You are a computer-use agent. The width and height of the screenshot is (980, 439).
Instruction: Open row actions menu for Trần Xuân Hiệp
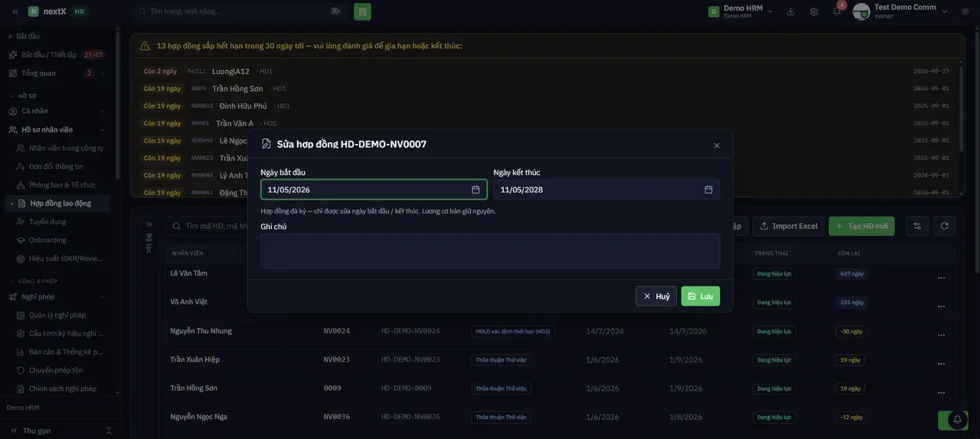click(x=941, y=364)
